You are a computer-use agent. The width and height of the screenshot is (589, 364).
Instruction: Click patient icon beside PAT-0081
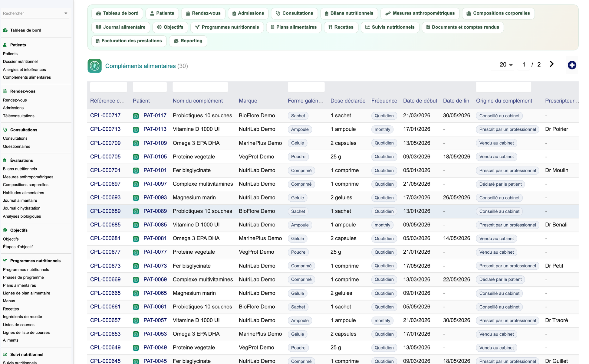[x=136, y=239]
